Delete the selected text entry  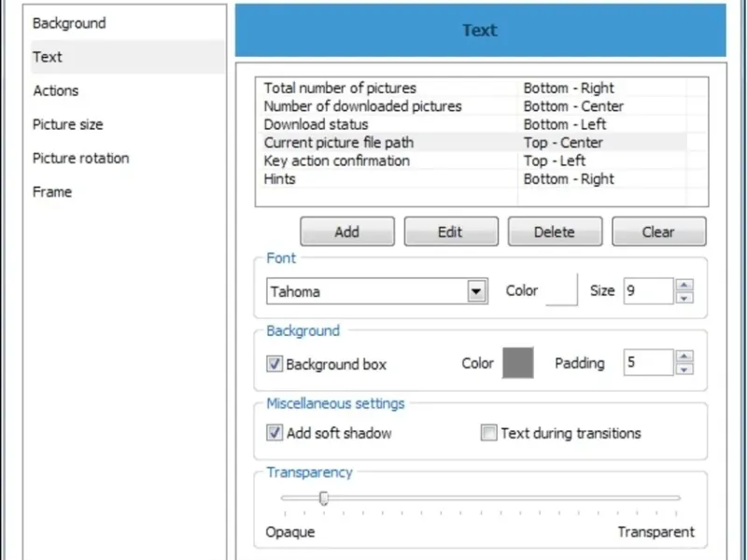tap(555, 231)
